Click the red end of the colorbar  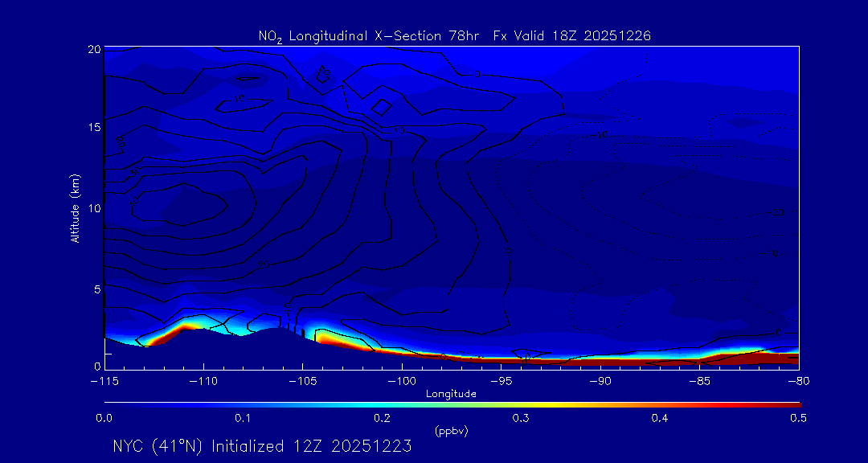tap(792, 404)
